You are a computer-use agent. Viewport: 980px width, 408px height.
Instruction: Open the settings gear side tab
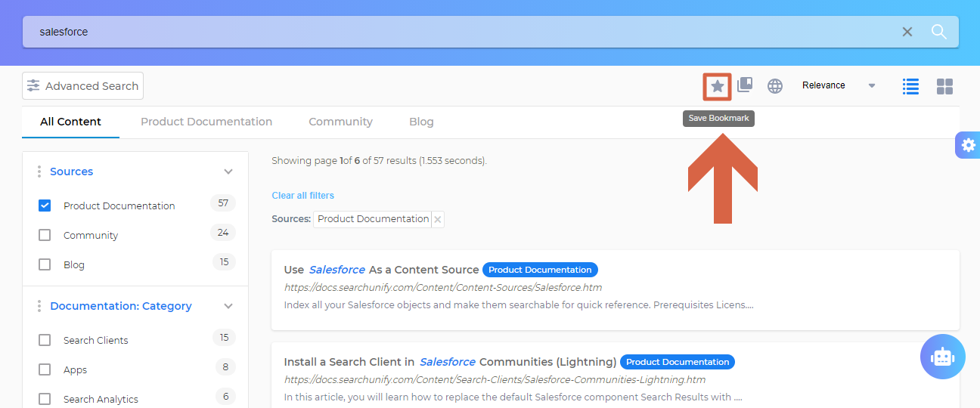[x=968, y=144]
